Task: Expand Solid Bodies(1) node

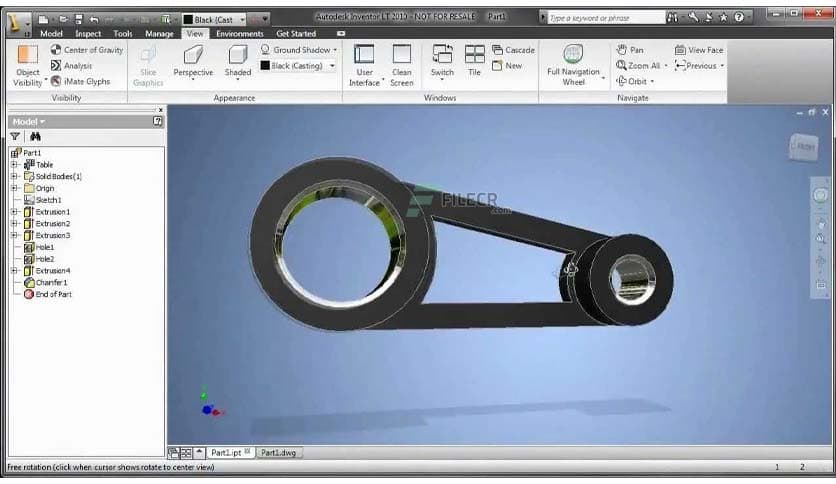Action: (14, 176)
